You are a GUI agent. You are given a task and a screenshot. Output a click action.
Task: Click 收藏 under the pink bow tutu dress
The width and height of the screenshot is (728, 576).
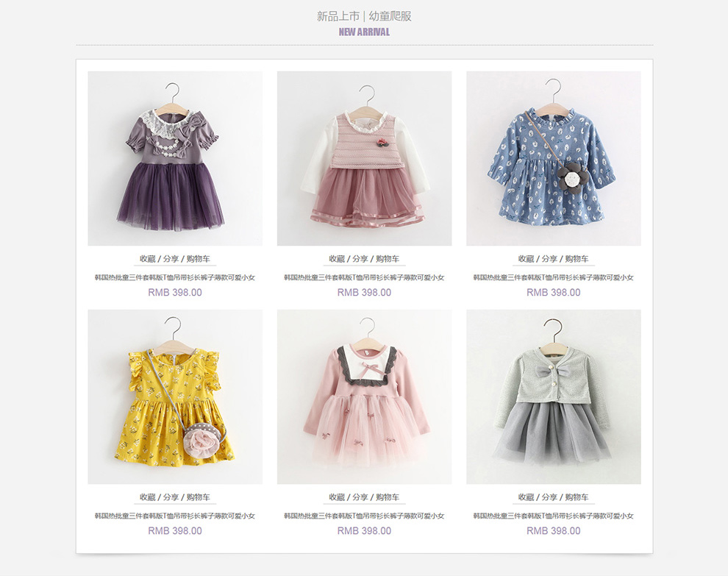[337, 497]
